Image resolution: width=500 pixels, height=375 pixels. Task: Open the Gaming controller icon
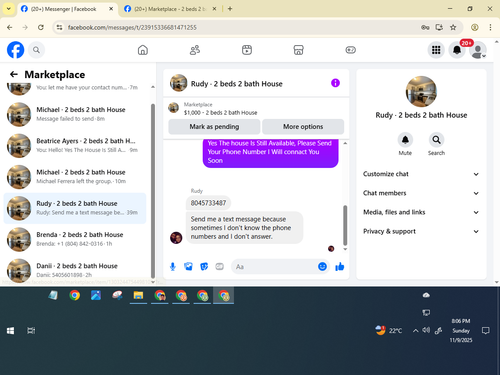351,50
